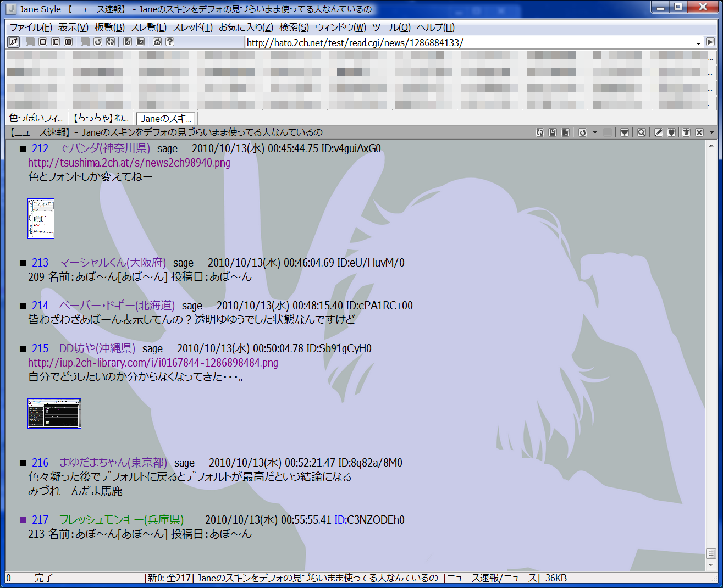Write a reply using the pencil icon
This screenshot has height=588, width=723.
click(x=659, y=132)
